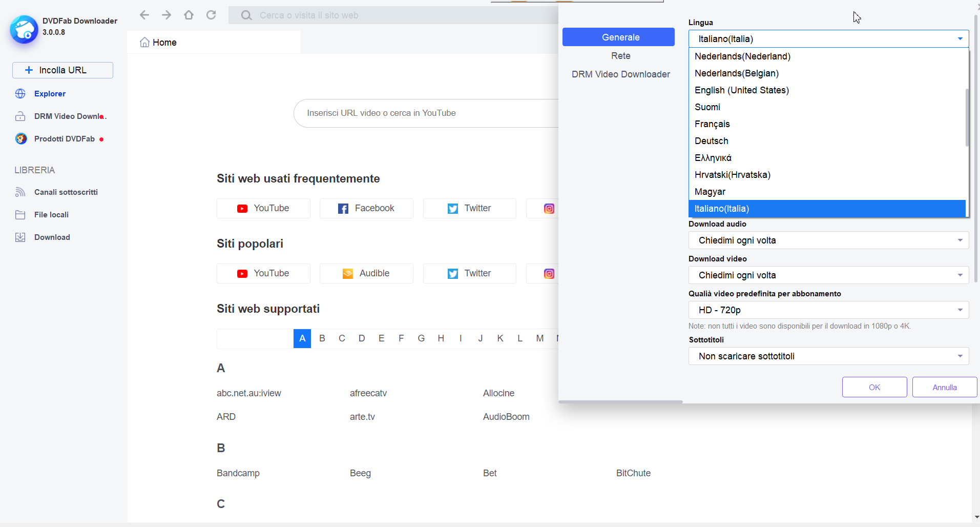The width and height of the screenshot is (980, 527).
Task: Choose Ελληνικά language option
Action: 827,158
